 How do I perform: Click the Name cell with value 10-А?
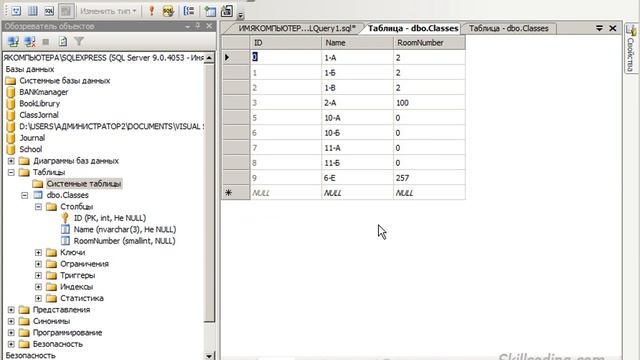(x=358, y=118)
